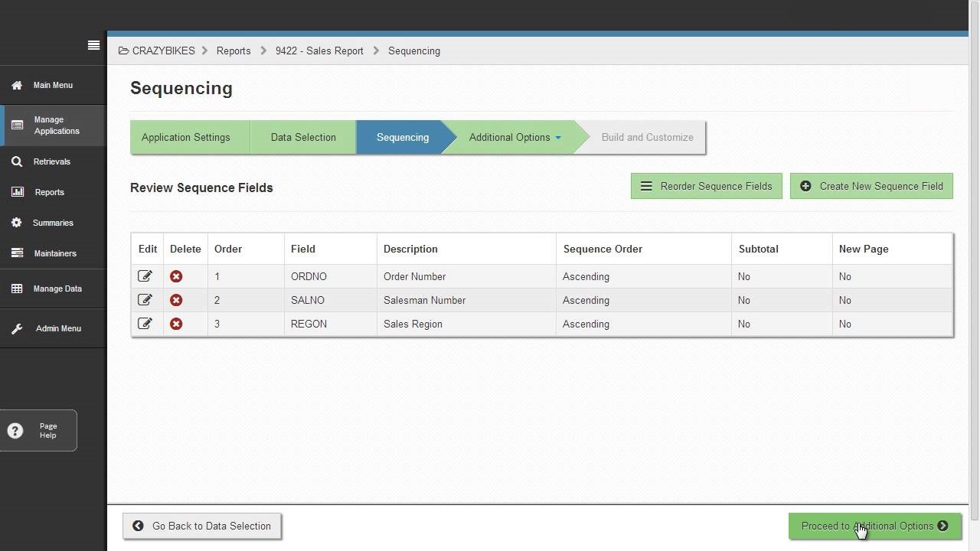Proceed to Additional Options
This screenshot has width=980, height=551.
click(874, 526)
